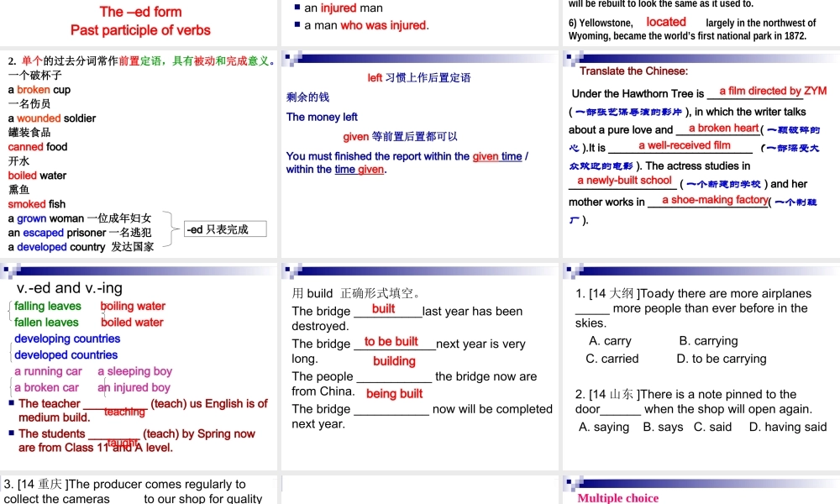
Task: Click 'a developed country 发达国家' line
Action: pyautogui.click(x=81, y=247)
